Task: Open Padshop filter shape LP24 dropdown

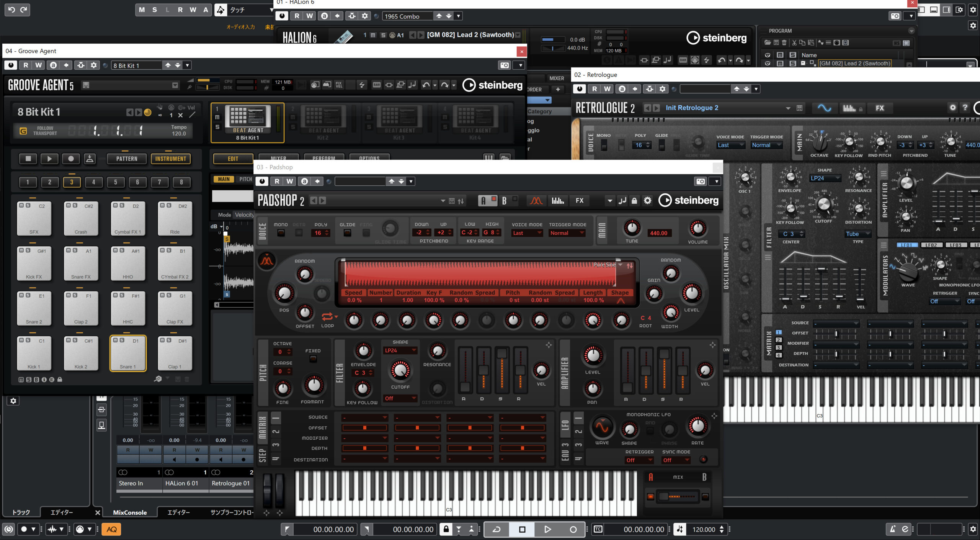Action: pos(400,350)
